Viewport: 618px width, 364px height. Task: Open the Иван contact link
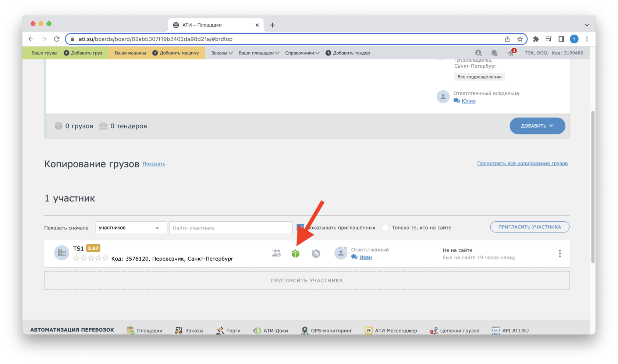365,257
